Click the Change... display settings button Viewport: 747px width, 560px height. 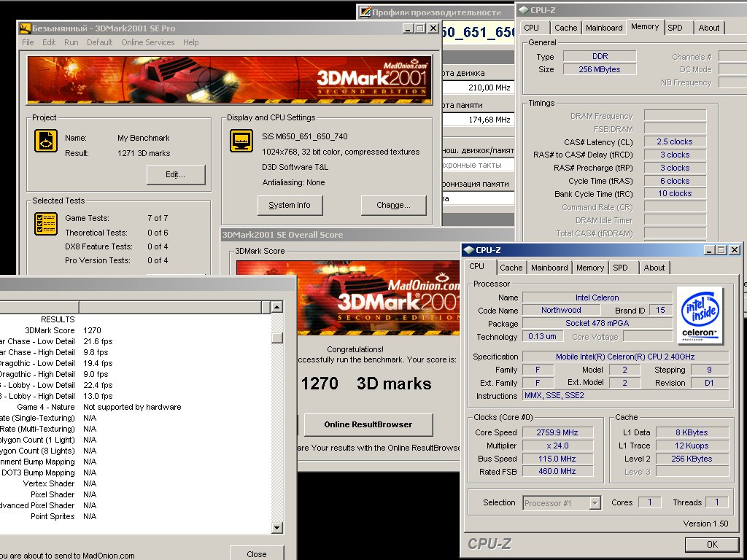(393, 205)
